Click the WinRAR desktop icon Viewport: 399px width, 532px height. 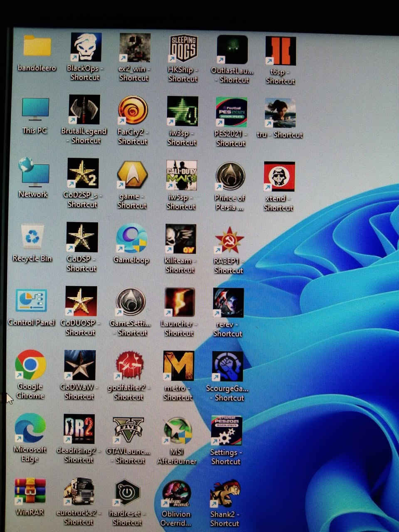point(30,492)
